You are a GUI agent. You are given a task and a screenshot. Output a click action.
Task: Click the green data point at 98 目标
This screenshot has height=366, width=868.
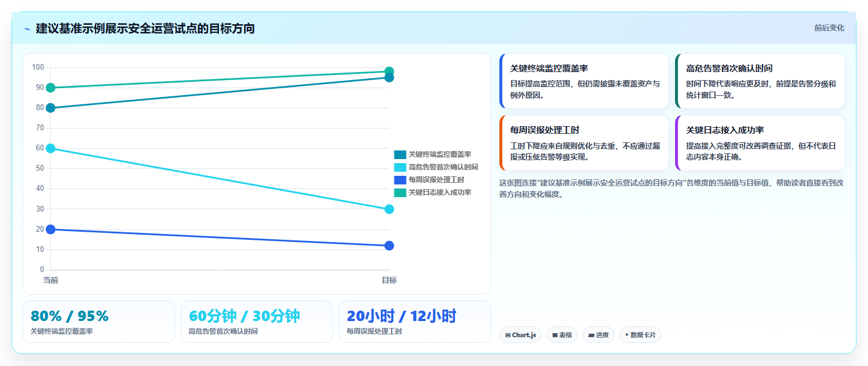pyautogui.click(x=389, y=71)
